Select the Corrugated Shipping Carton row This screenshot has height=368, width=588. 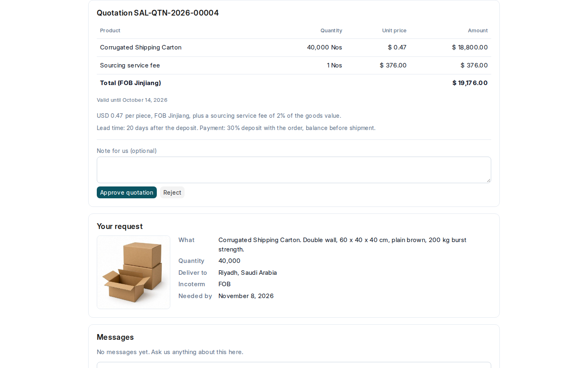click(294, 47)
